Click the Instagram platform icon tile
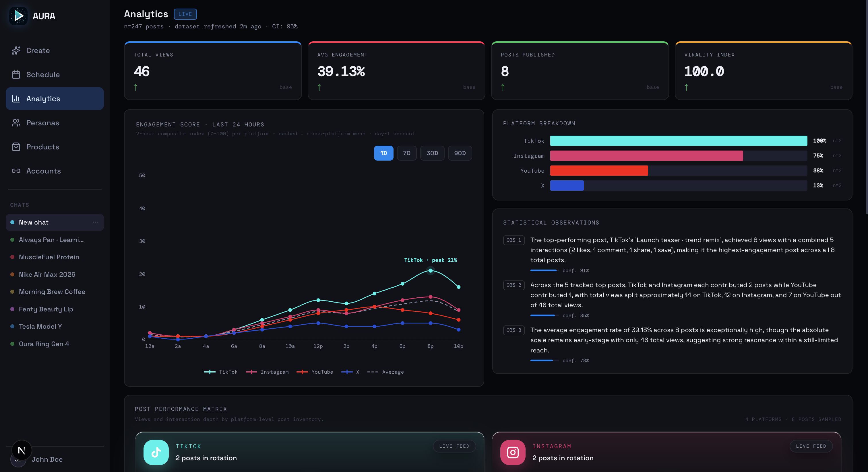The image size is (868, 472). tap(513, 452)
